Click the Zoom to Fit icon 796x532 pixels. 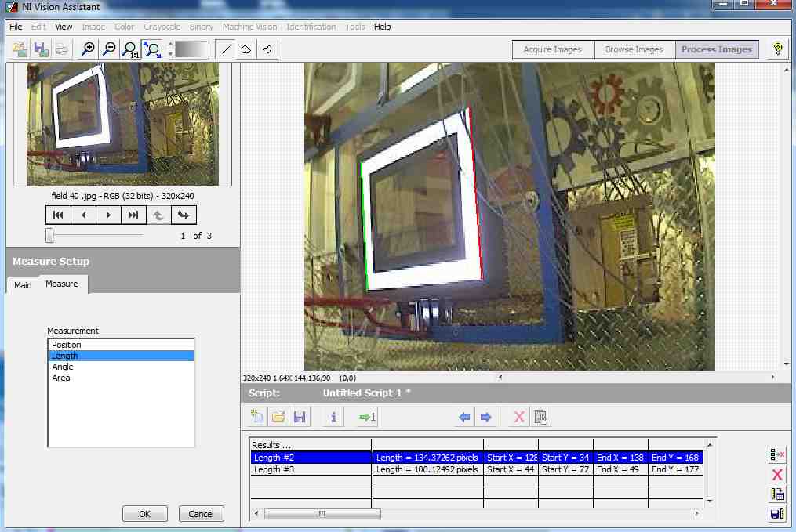coord(152,49)
